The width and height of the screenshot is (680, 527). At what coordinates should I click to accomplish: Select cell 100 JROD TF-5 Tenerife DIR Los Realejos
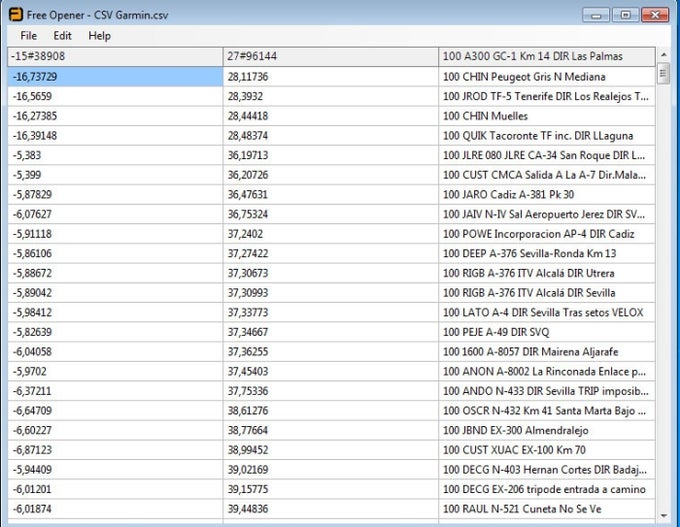coord(547,96)
